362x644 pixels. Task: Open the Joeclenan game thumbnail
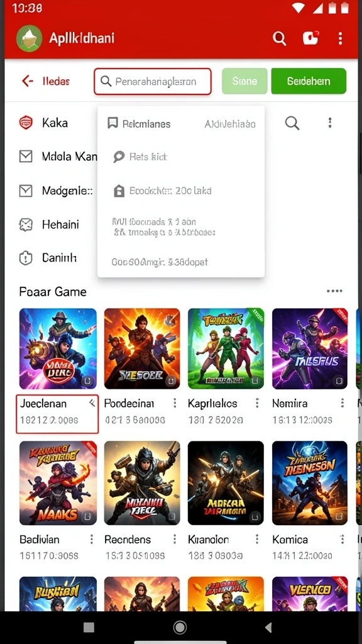[x=58, y=348]
